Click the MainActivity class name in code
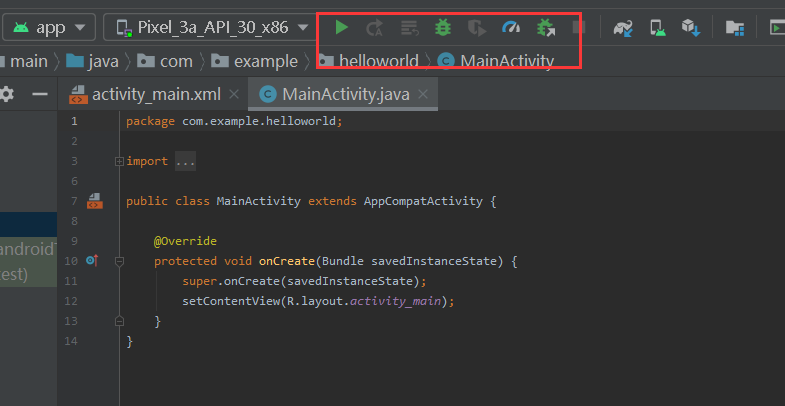The image size is (785, 406). pyautogui.click(x=258, y=201)
